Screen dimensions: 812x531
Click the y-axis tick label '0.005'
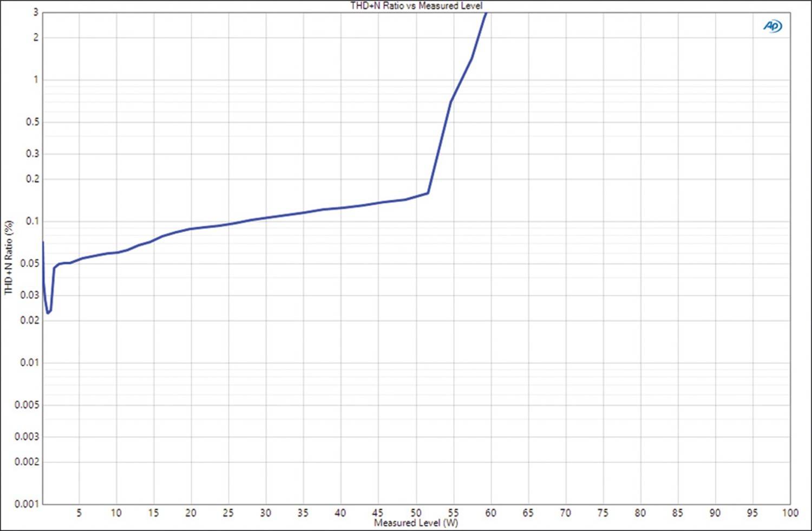27,405
